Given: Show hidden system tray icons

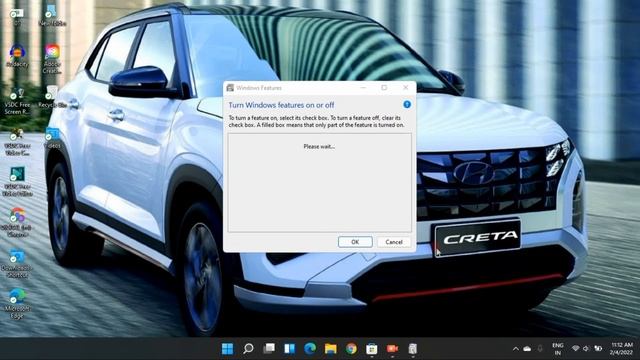Looking at the screenshot, I should click(x=516, y=349).
